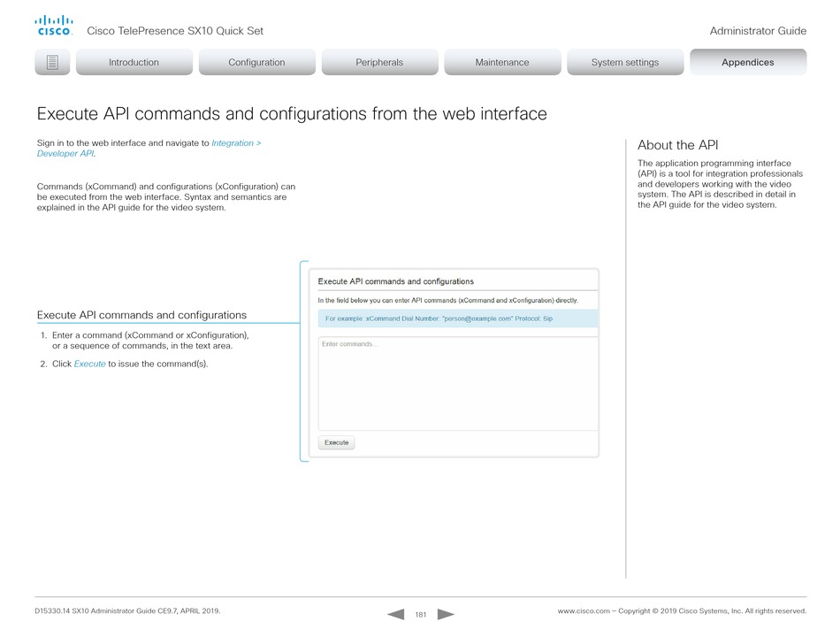840x629 pixels.
Task: Click step 1 'Enter a command' text
Action: pos(150,341)
